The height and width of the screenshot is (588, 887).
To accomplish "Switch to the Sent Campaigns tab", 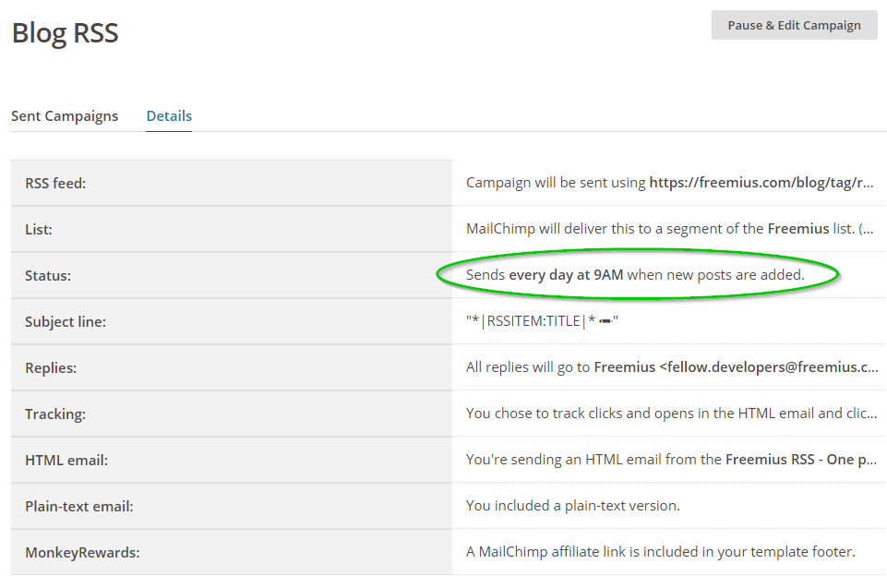I will tap(65, 116).
